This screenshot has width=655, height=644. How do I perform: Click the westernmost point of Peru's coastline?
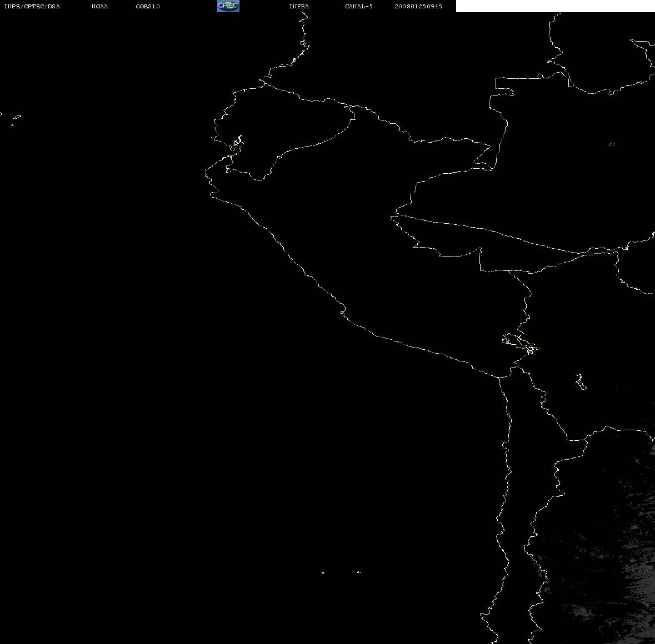(206, 173)
